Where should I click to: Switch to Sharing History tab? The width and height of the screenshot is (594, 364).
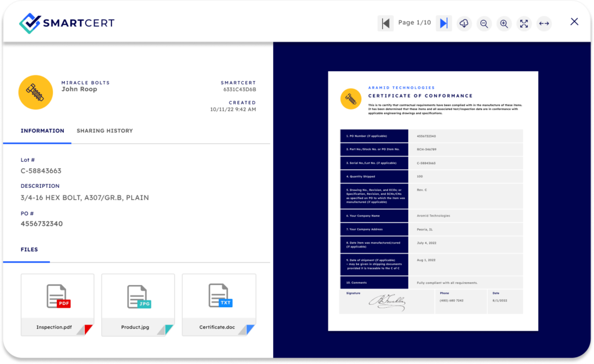pos(104,131)
